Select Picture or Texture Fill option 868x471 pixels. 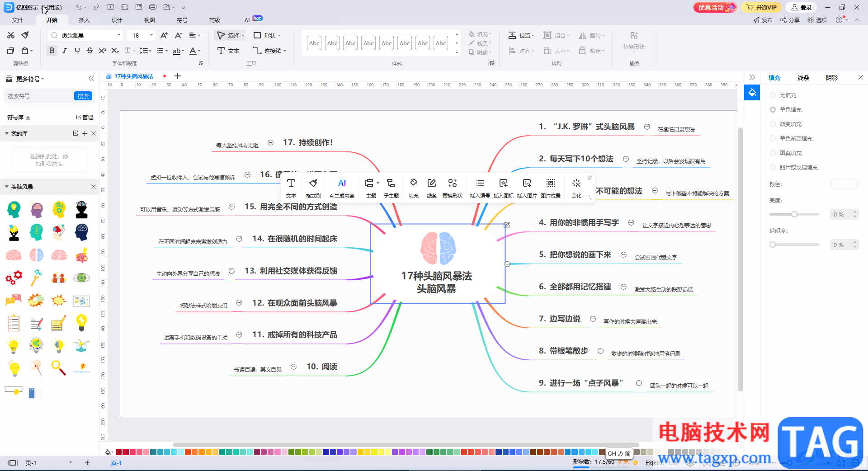[773, 168]
